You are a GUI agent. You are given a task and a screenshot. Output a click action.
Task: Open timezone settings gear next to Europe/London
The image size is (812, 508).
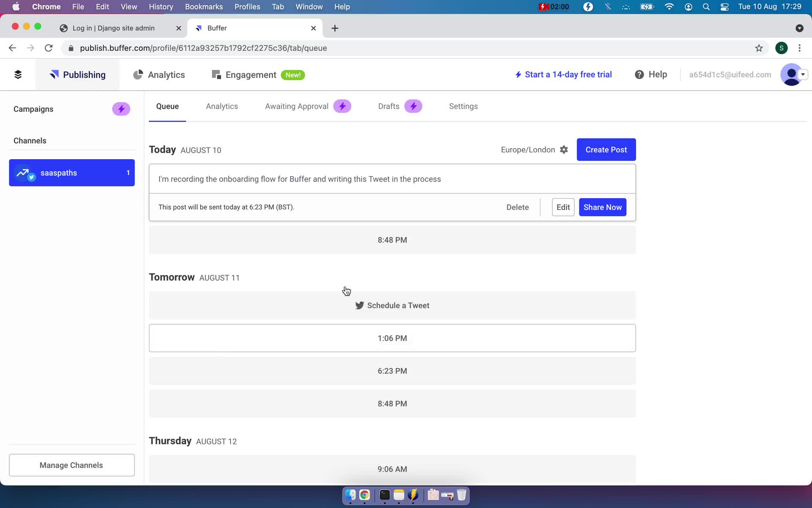564,149
